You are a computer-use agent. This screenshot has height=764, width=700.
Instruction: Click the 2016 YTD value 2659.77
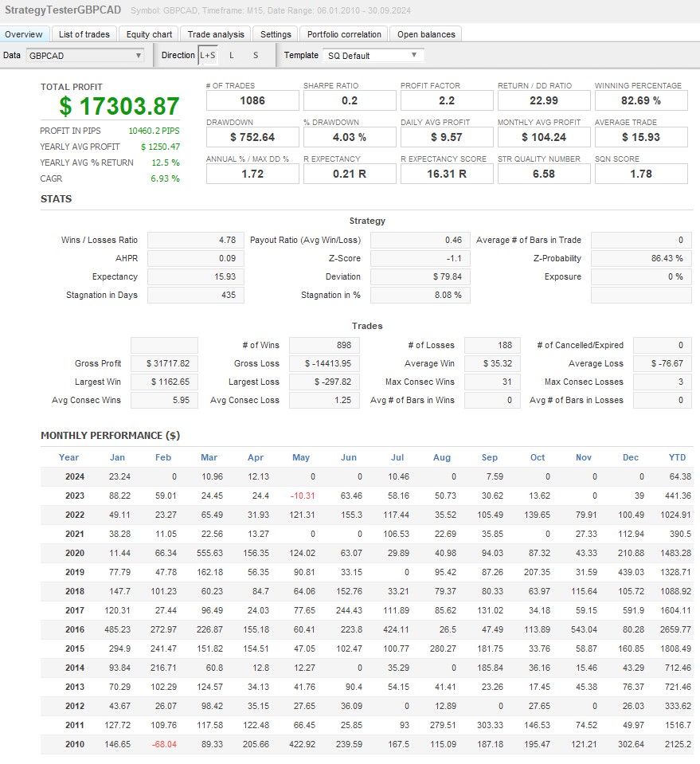pyautogui.click(x=675, y=629)
